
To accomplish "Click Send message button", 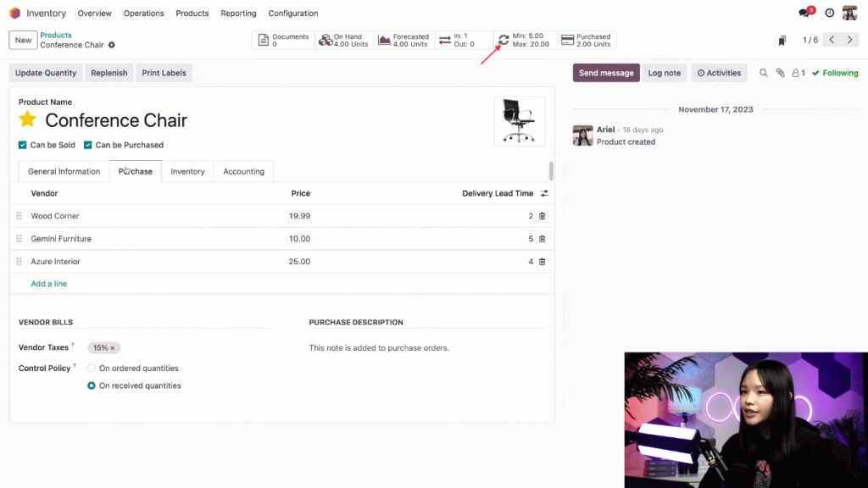I will [x=606, y=73].
